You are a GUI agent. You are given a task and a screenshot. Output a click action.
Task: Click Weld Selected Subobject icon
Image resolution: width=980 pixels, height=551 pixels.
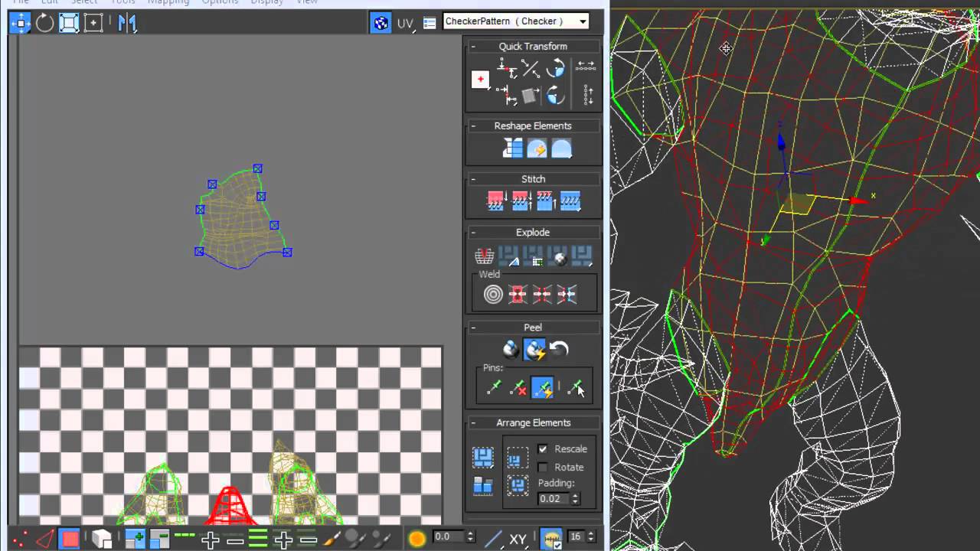coord(518,295)
